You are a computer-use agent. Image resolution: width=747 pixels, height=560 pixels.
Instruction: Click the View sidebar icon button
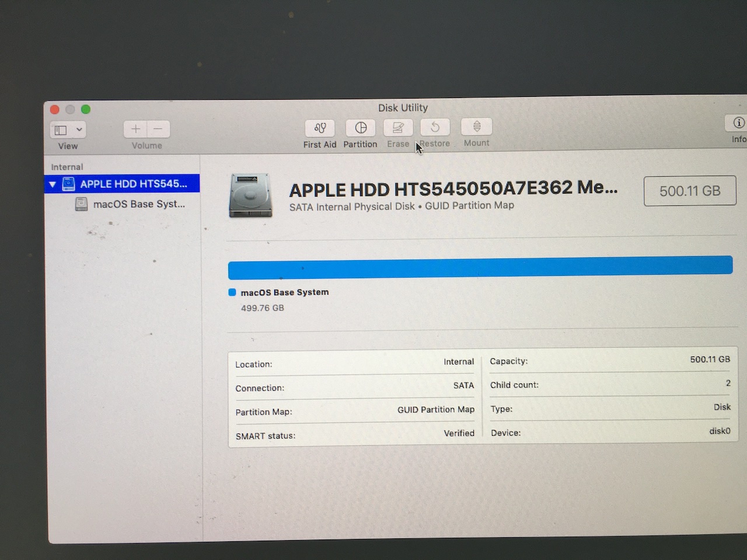pos(61,129)
